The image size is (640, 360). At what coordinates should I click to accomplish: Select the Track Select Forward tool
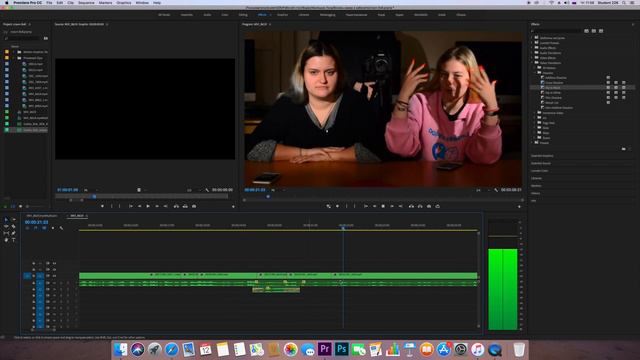[13, 220]
